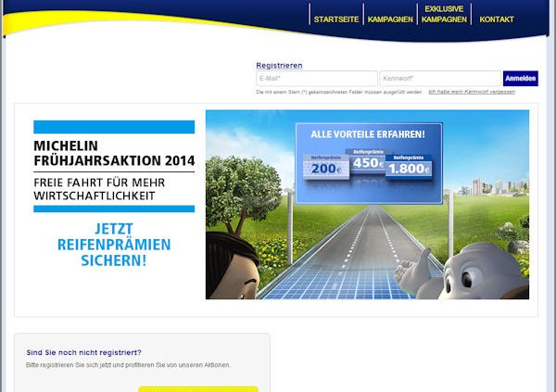Click 'ALLE VORTEILE ERFAHREN!' billboard title
Viewport: 556px width, 392px height.
coord(368,134)
